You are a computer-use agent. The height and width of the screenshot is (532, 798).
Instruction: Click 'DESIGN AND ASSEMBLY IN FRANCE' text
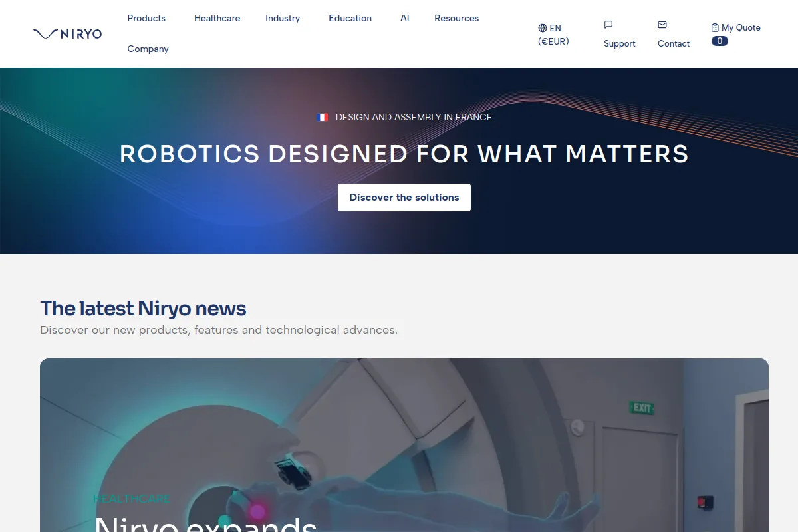pyautogui.click(x=414, y=117)
